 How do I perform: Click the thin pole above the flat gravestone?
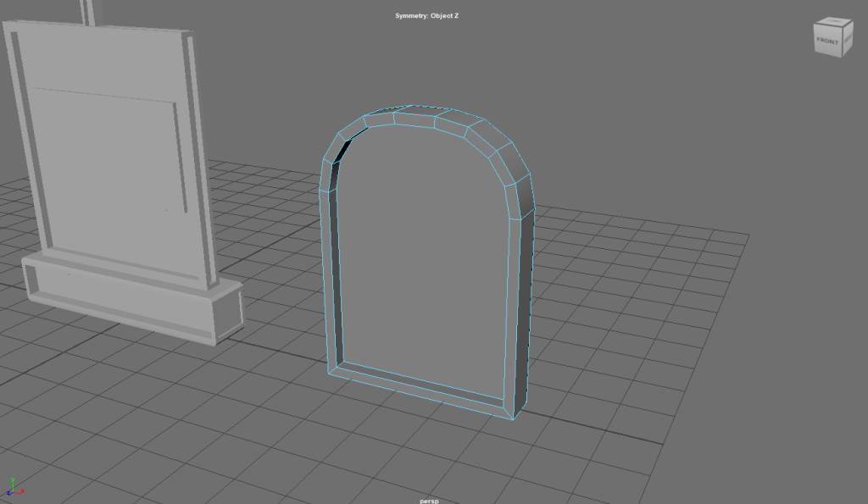[x=86, y=10]
